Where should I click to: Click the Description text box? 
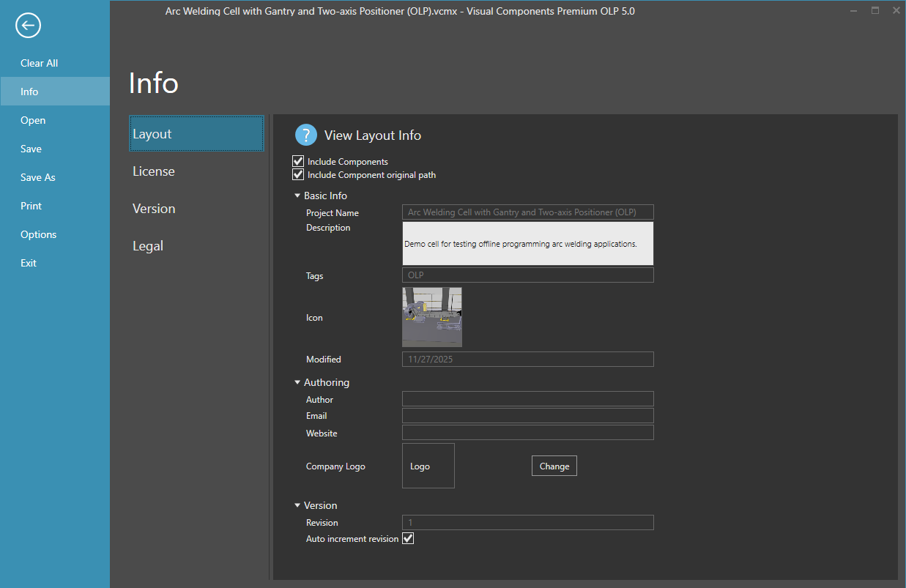[x=527, y=244]
